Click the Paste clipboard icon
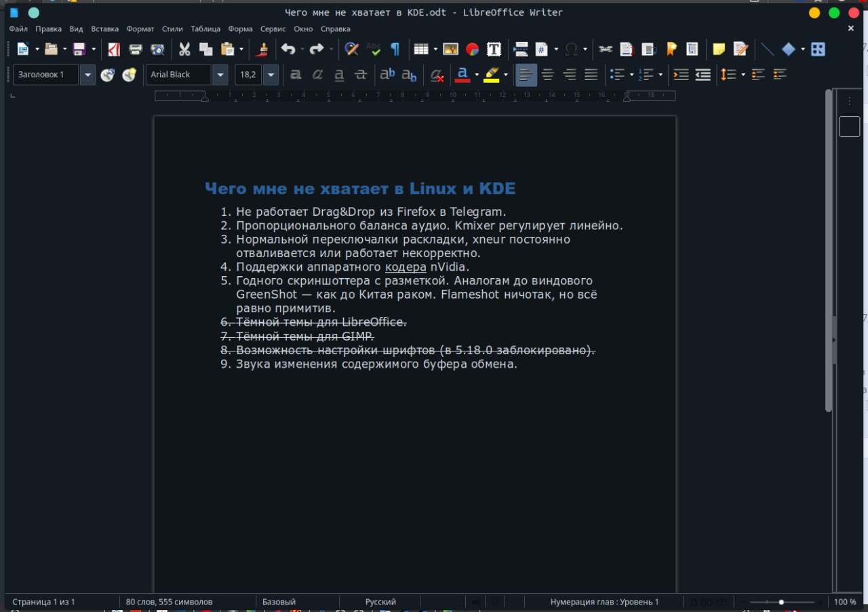This screenshot has width=868, height=612. pyautogui.click(x=227, y=49)
